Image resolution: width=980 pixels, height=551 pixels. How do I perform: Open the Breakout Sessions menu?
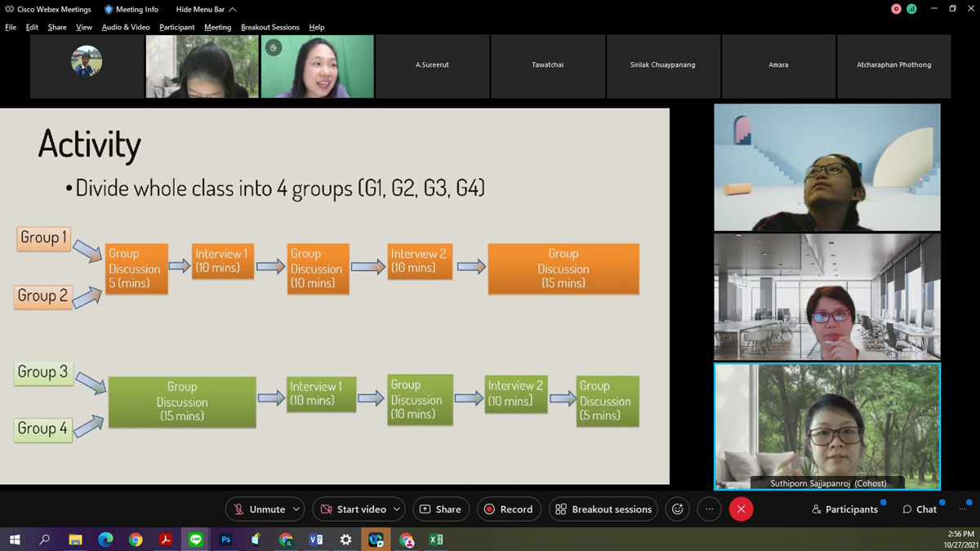pyautogui.click(x=269, y=27)
